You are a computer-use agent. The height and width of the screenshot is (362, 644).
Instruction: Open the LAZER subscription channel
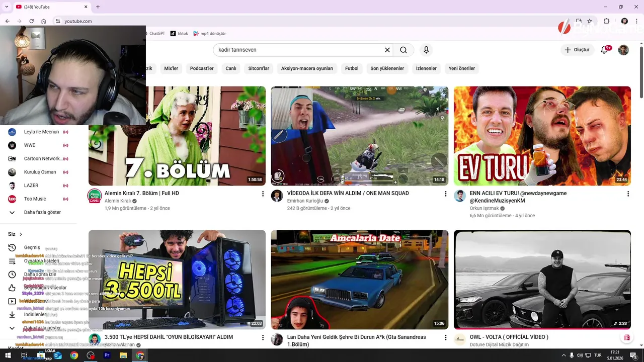38,186
